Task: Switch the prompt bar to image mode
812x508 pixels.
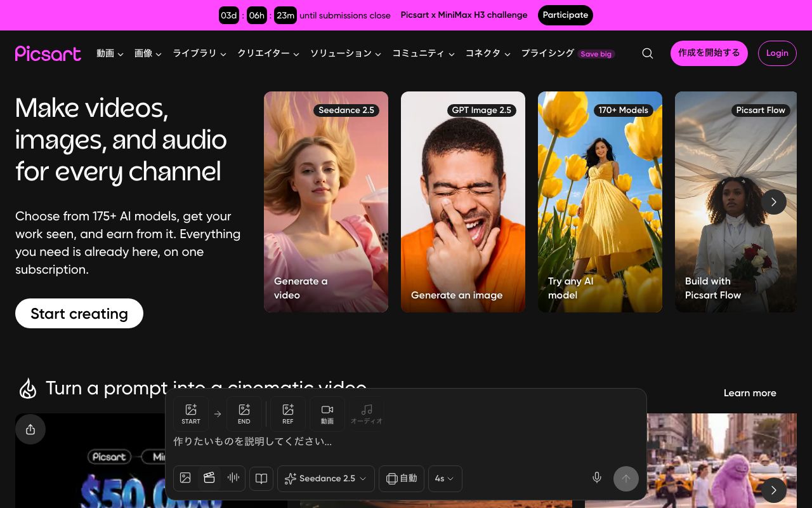Action: point(185,478)
